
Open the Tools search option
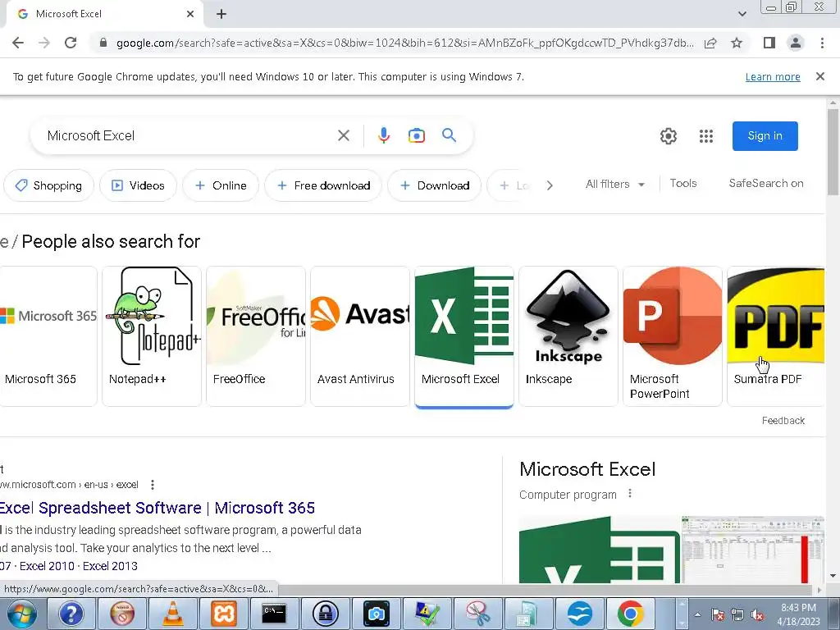pyautogui.click(x=683, y=183)
